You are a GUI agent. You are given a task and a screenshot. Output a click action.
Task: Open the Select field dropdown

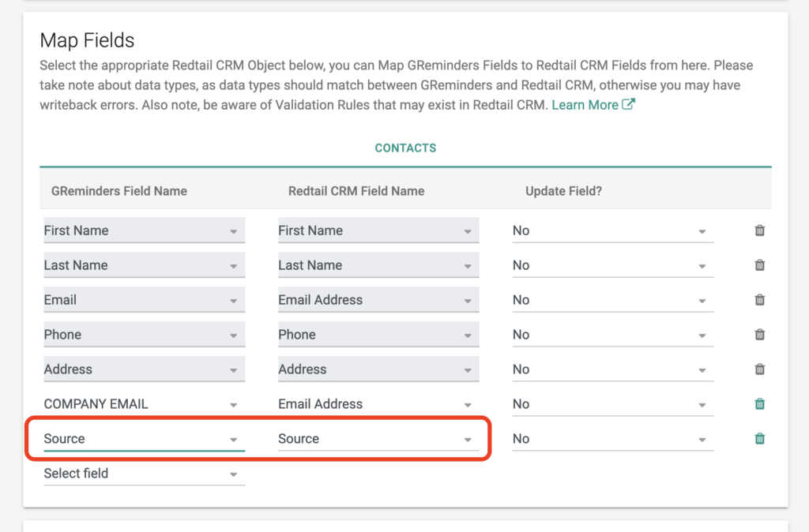pos(144,474)
